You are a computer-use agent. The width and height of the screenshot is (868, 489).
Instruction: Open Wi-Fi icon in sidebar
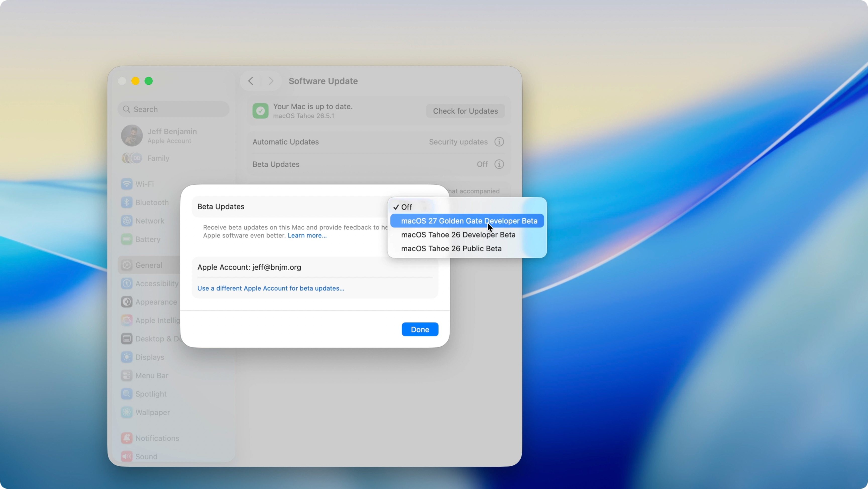click(x=127, y=184)
